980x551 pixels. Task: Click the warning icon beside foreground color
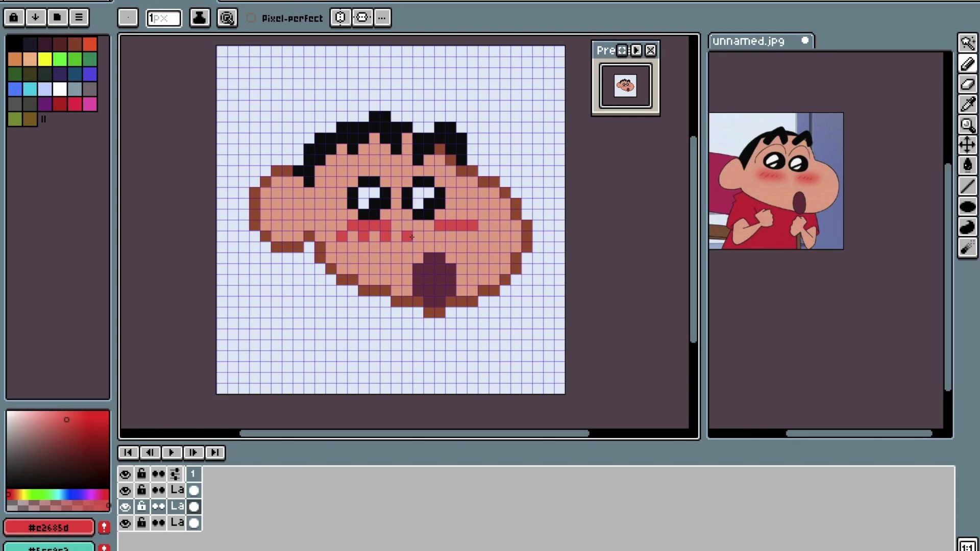(104, 527)
